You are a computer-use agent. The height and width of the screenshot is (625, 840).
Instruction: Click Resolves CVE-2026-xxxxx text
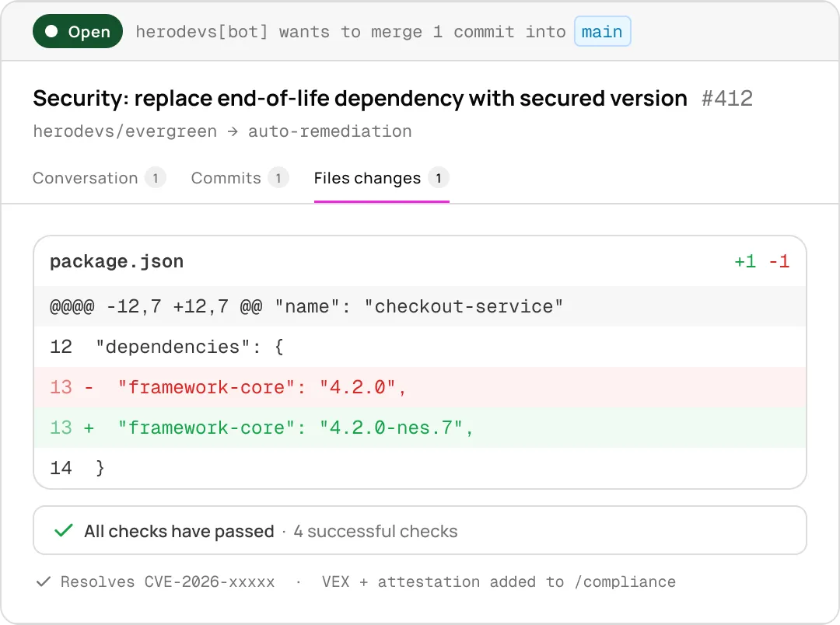point(167,581)
